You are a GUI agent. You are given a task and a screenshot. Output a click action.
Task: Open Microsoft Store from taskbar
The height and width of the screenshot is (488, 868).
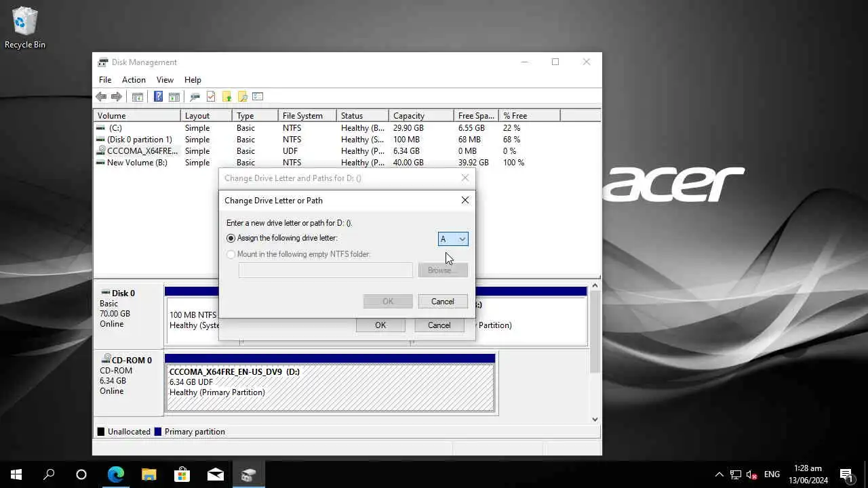(182, 474)
